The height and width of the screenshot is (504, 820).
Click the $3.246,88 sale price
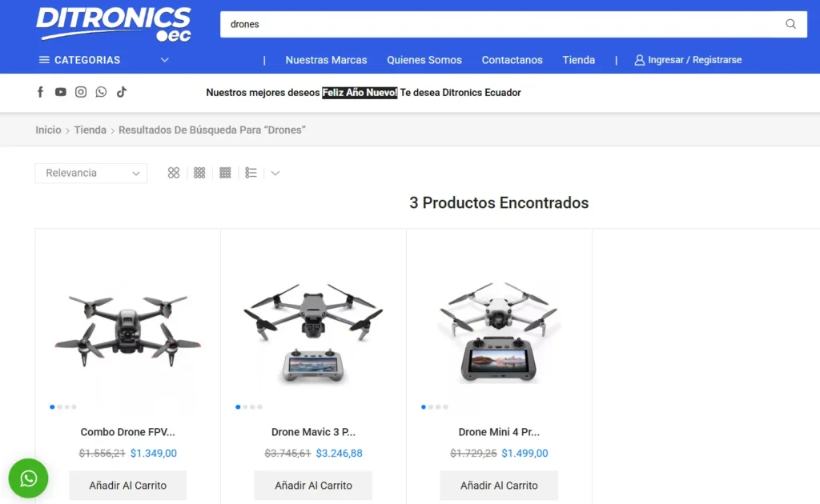340,454
